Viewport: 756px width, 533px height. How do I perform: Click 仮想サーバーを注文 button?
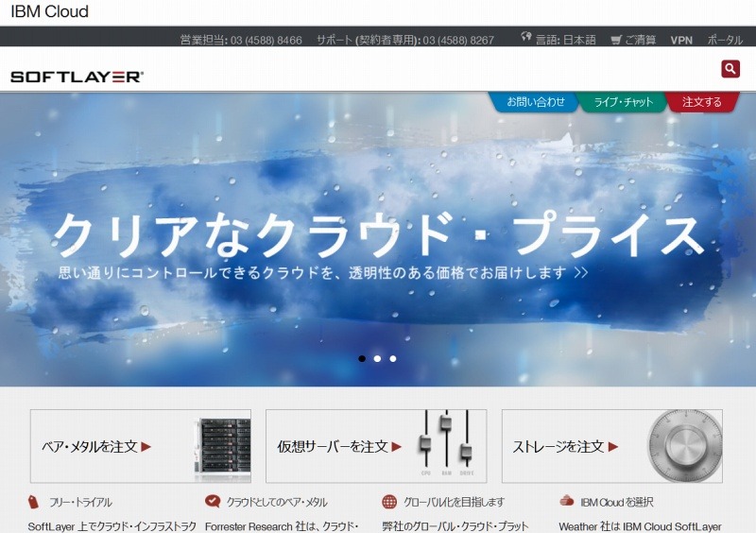click(x=376, y=446)
